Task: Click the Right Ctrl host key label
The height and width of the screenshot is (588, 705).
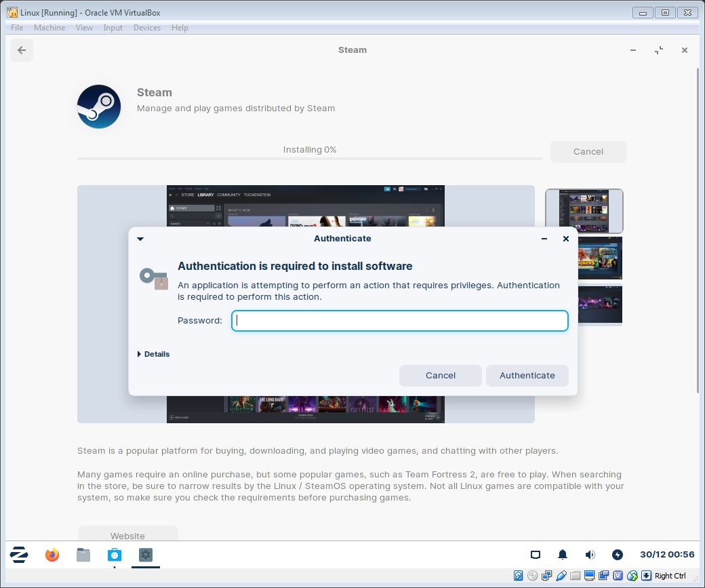Action: click(x=670, y=576)
